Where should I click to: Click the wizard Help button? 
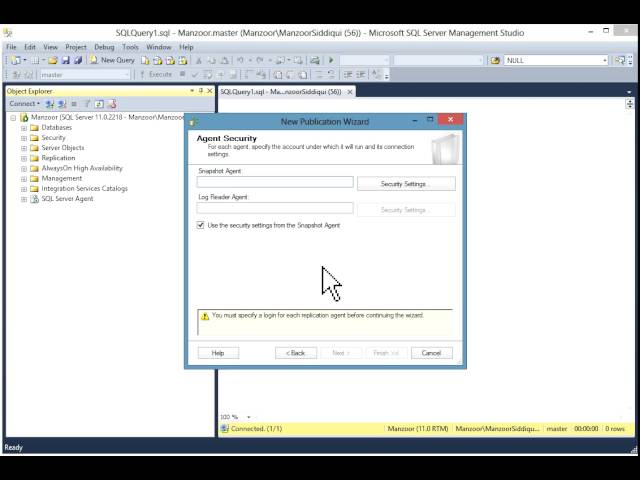tap(218, 353)
